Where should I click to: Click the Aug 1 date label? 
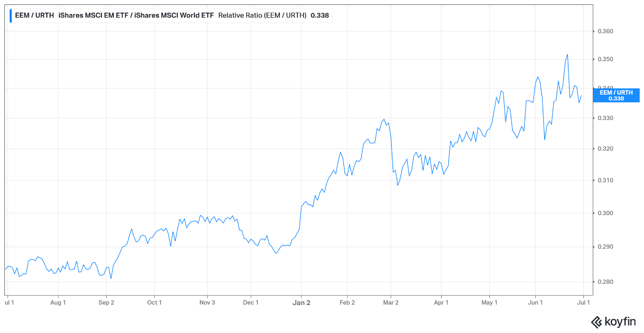tap(58, 302)
